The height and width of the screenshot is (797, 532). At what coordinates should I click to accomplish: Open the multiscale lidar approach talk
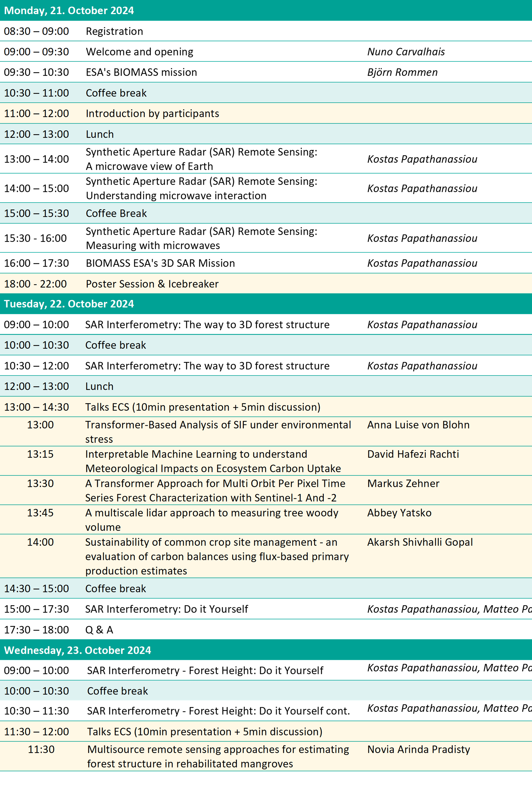click(x=211, y=519)
